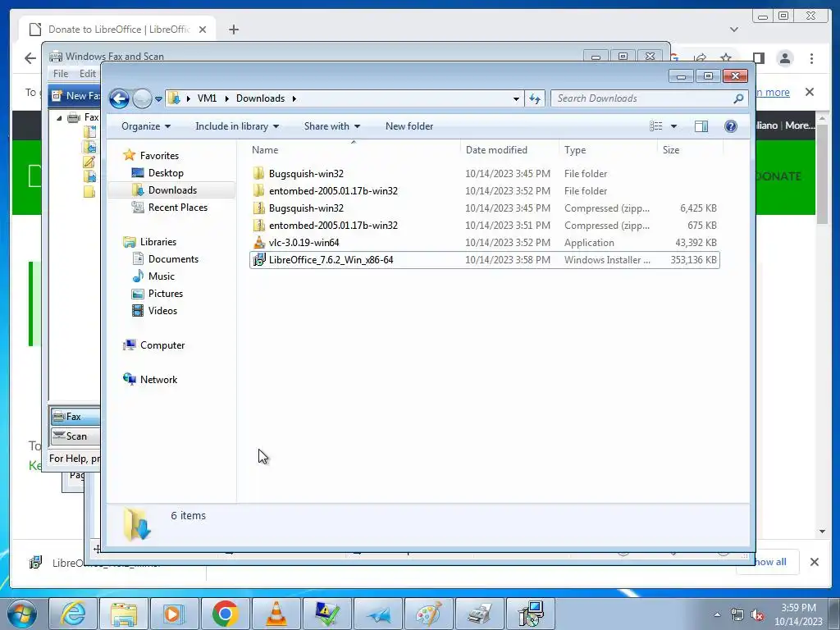Go back in the Chrome browser
The image size is (840, 630).
tap(30, 58)
